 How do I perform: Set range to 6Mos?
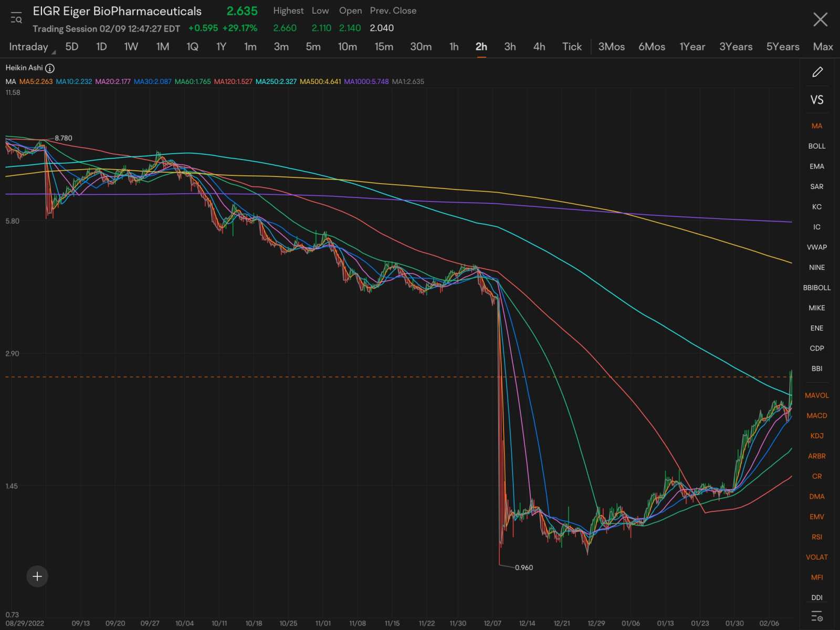coord(652,47)
